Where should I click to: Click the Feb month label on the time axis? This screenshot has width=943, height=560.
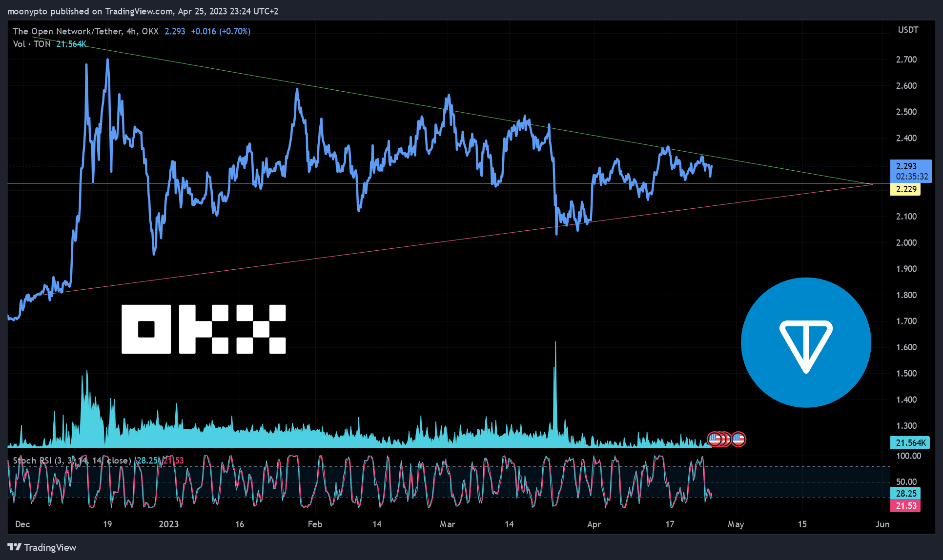click(315, 524)
